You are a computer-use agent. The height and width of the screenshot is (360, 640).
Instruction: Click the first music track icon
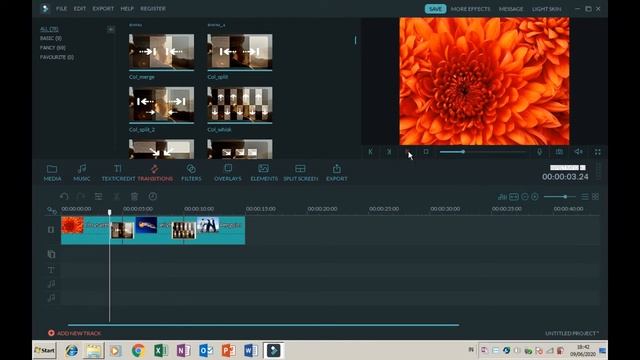(51, 284)
